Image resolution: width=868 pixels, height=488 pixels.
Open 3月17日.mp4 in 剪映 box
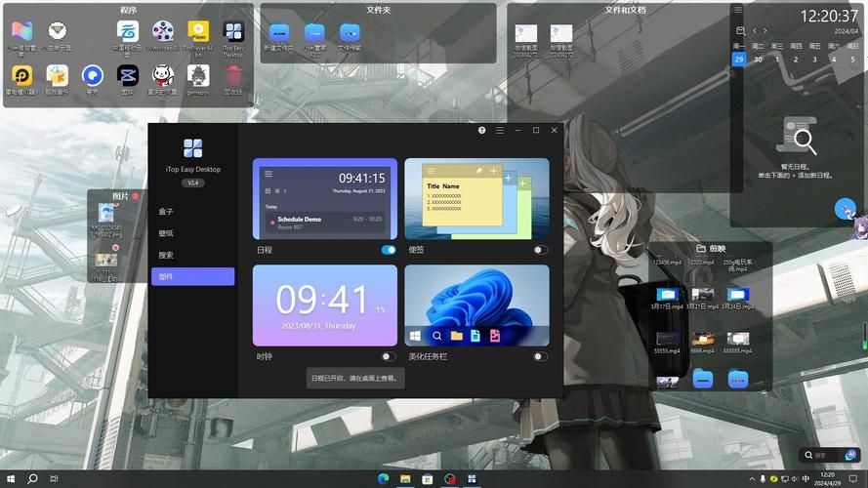click(x=667, y=295)
